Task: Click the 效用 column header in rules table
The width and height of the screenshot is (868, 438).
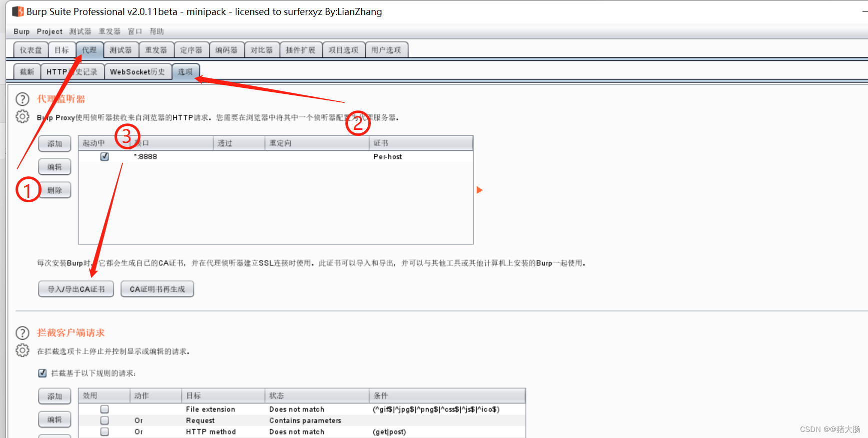Action: click(104, 396)
